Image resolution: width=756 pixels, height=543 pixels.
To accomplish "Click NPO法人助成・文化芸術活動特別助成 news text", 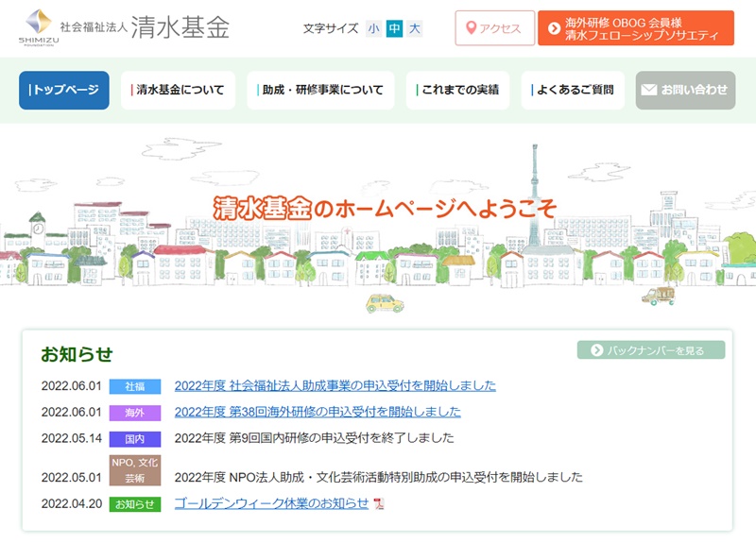I will point(379,478).
